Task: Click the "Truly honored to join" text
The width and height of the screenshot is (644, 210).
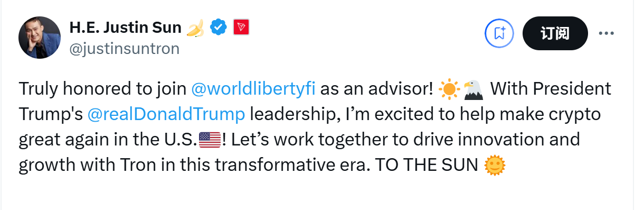Action: pos(103,88)
